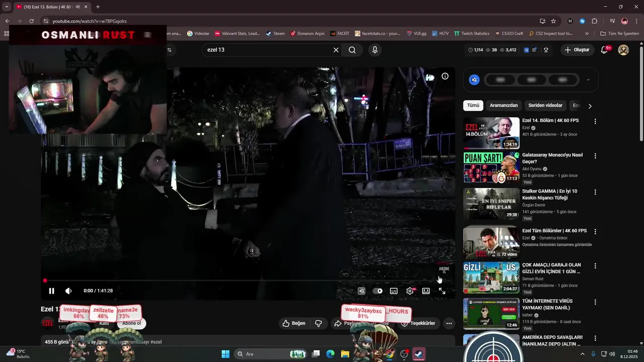
Task: Click the Teşekkürler button
Action: [x=418, y=323]
